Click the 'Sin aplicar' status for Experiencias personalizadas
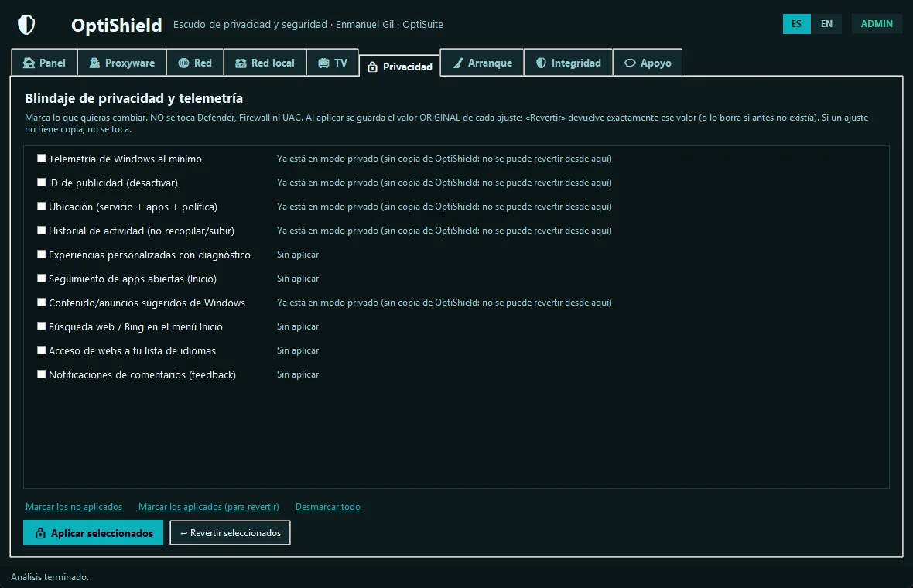This screenshot has width=913, height=588. [x=298, y=255]
